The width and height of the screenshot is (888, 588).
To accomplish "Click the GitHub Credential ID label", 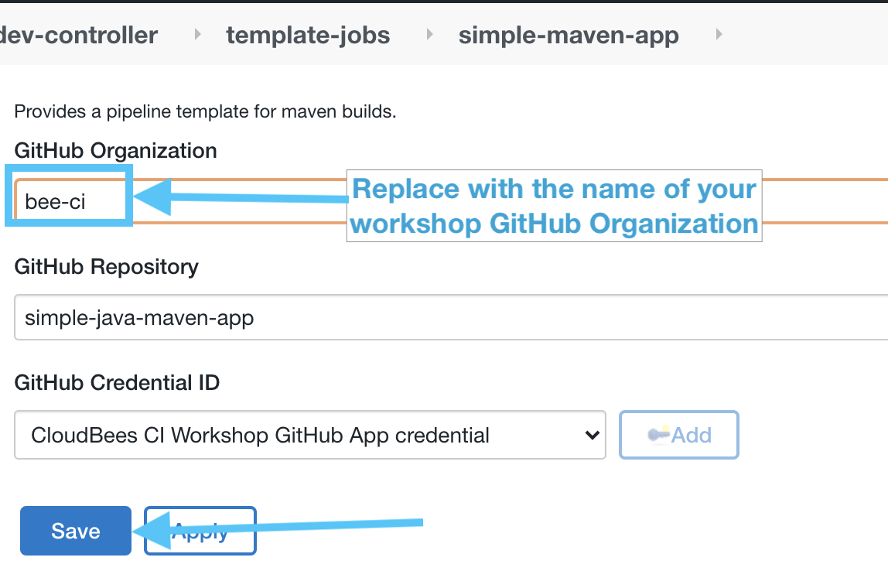I will [x=117, y=383].
